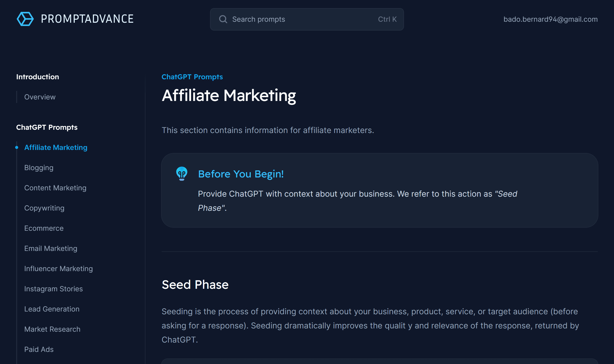Screen dimensions: 614x364
Task: Click the lightbulb tip icon
Action: 182,174
